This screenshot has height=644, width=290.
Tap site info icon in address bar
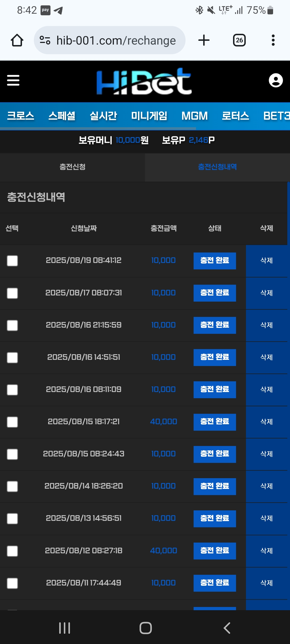[45, 41]
